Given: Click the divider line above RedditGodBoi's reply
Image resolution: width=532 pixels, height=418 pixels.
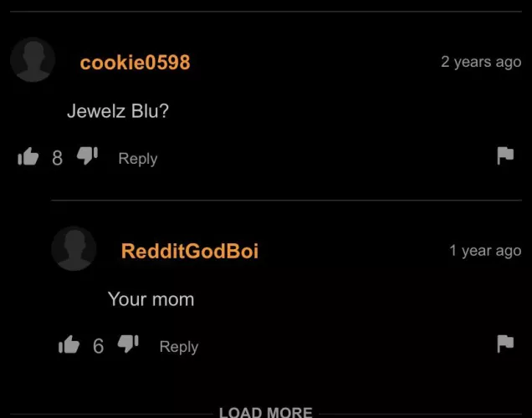Looking at the screenshot, I should [286, 200].
